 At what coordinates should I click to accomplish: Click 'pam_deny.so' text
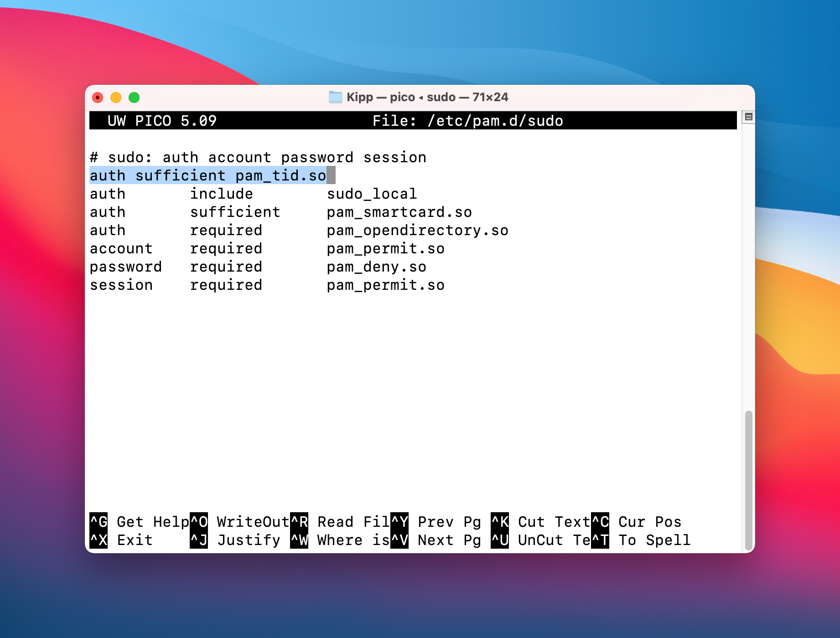click(377, 267)
